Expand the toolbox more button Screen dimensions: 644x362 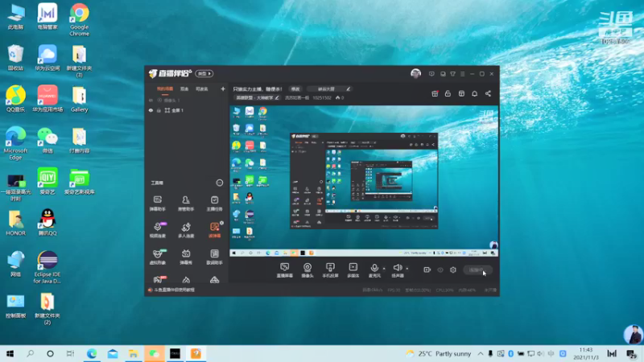220,183
